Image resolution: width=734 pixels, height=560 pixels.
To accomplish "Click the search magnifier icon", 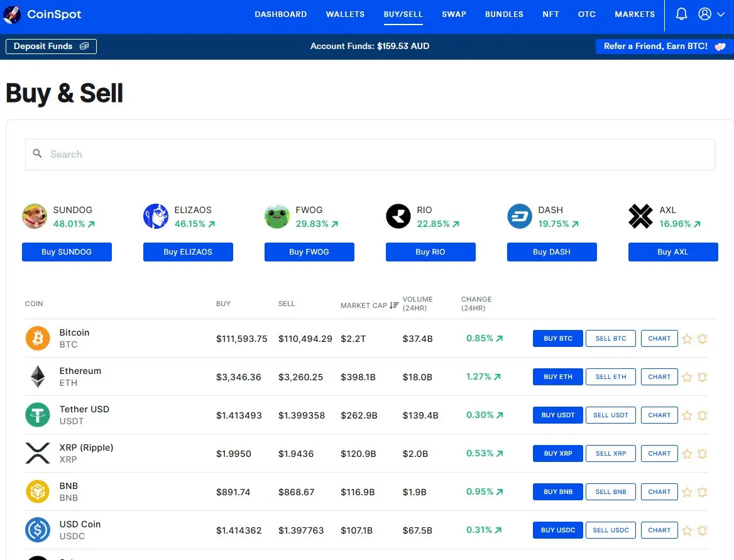I will click(38, 153).
